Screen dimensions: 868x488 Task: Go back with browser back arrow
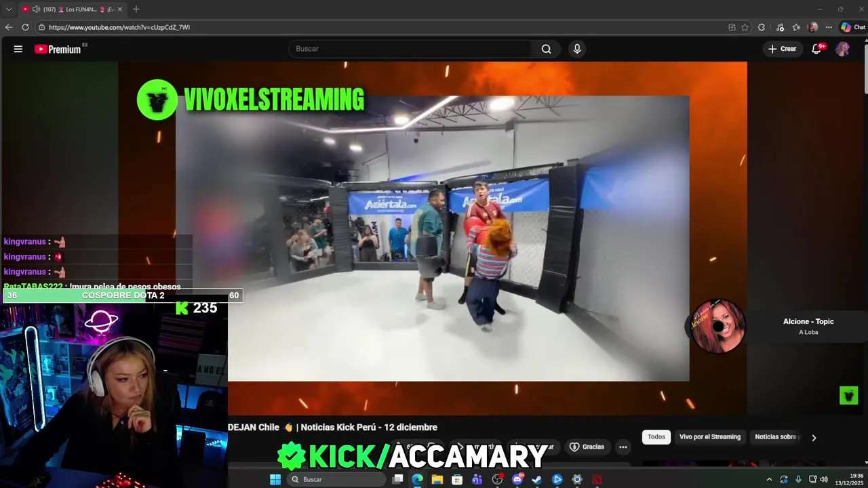click(9, 27)
